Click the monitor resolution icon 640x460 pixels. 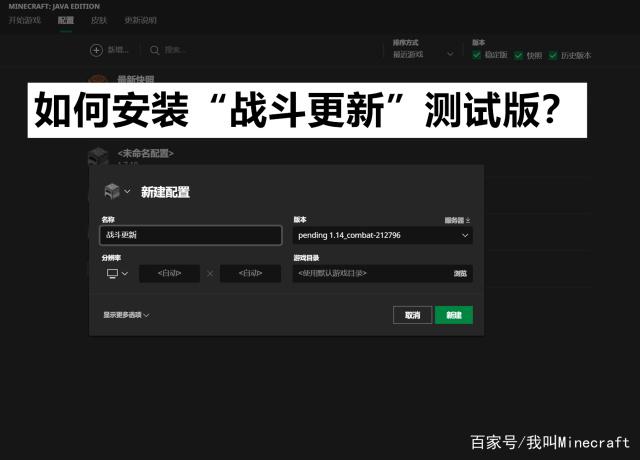pyautogui.click(x=112, y=273)
